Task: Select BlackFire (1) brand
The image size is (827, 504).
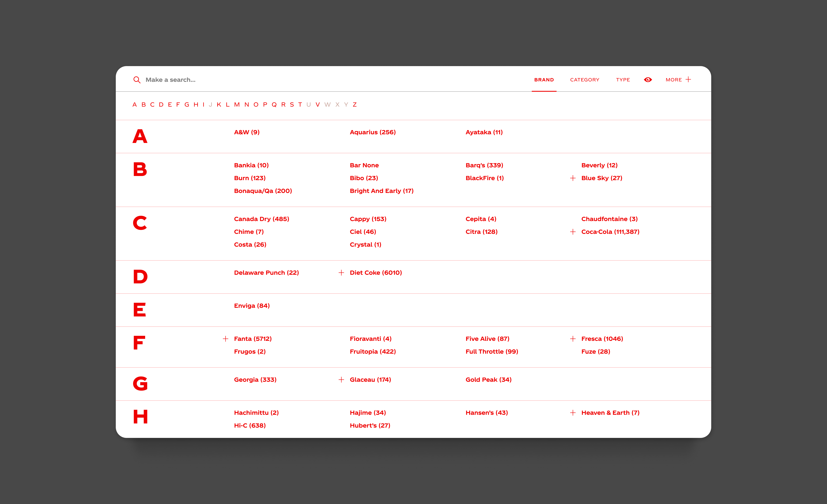Action: tap(485, 178)
